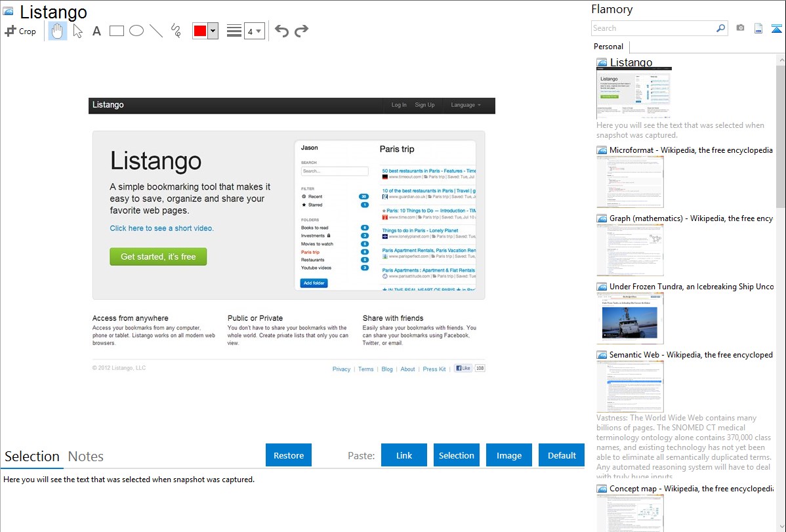
Task: Open the Graph (mathematics) snapshot thumbnail
Action: pyautogui.click(x=630, y=250)
